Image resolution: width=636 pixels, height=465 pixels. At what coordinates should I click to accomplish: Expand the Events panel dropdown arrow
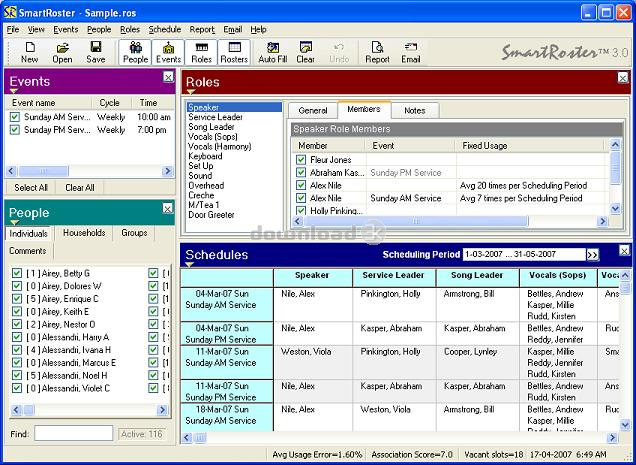click(14, 92)
